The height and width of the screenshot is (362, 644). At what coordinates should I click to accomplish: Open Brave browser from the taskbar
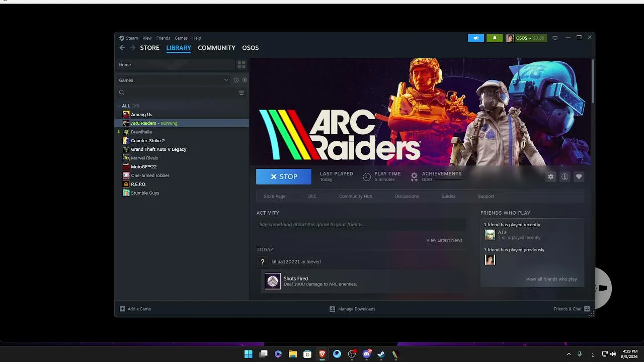point(323,354)
